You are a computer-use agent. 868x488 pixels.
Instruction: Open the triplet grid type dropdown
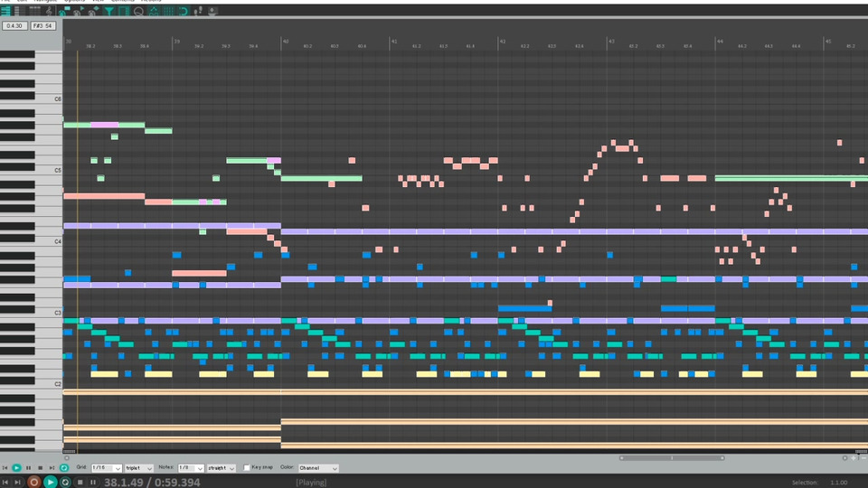(x=139, y=468)
